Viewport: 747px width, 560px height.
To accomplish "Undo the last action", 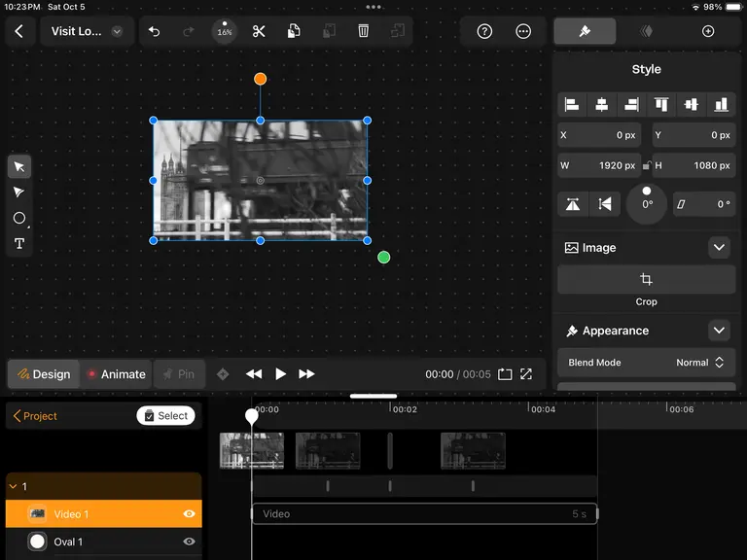I will click(154, 31).
